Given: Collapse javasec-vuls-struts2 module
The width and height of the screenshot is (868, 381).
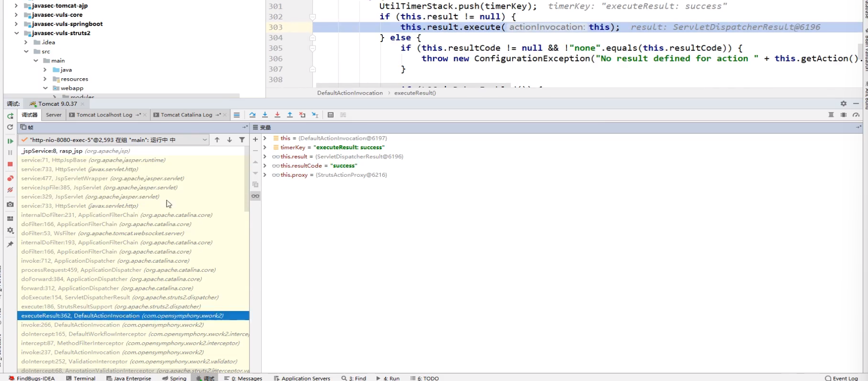Looking at the screenshot, I should [x=16, y=33].
